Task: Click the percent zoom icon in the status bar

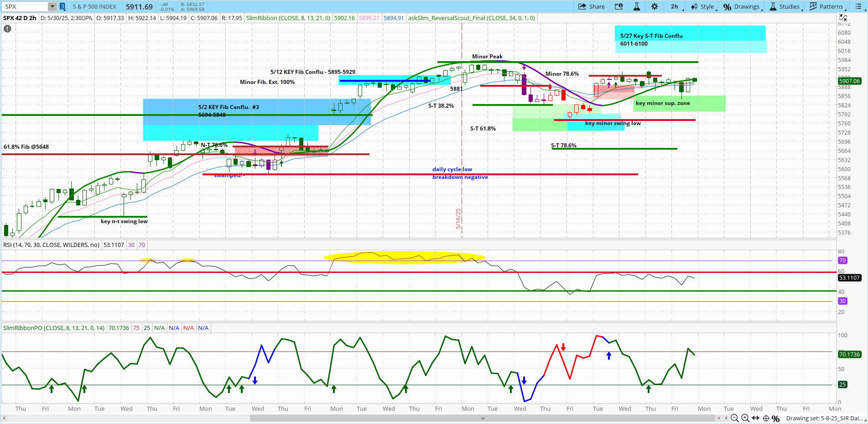Action: coord(775,418)
